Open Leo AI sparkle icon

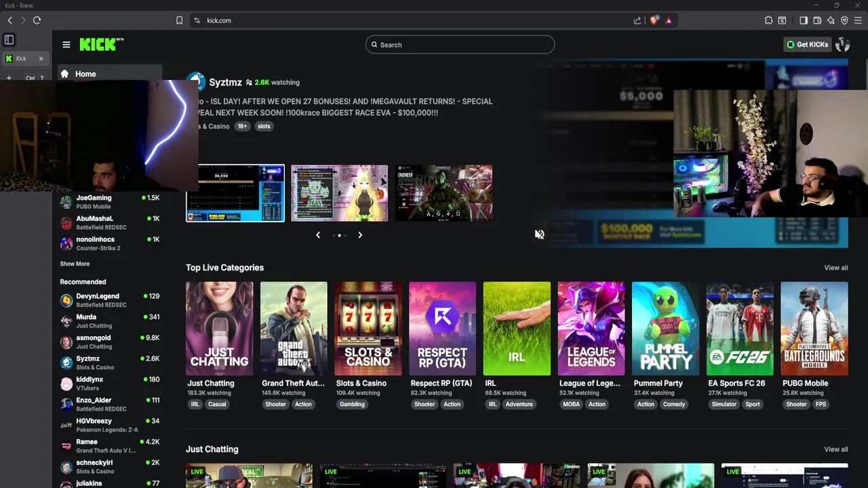831,20
